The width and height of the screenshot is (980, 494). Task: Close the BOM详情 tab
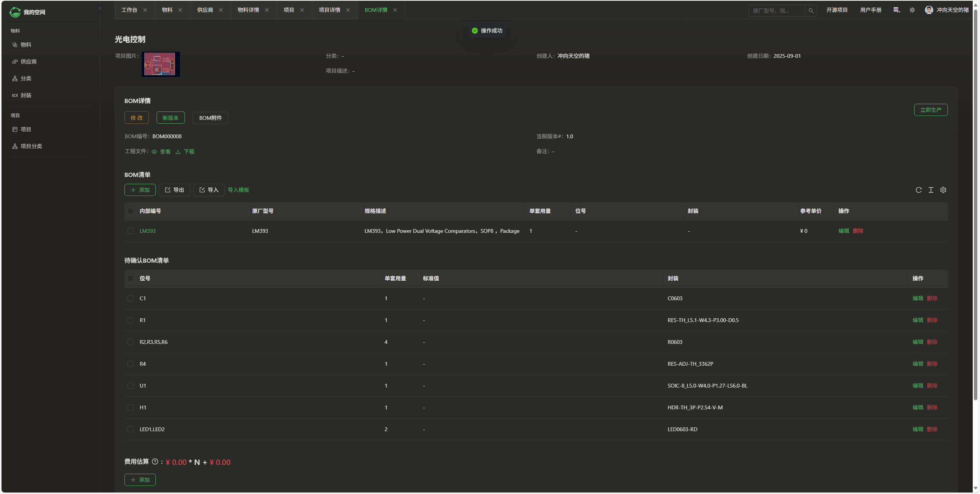395,10
